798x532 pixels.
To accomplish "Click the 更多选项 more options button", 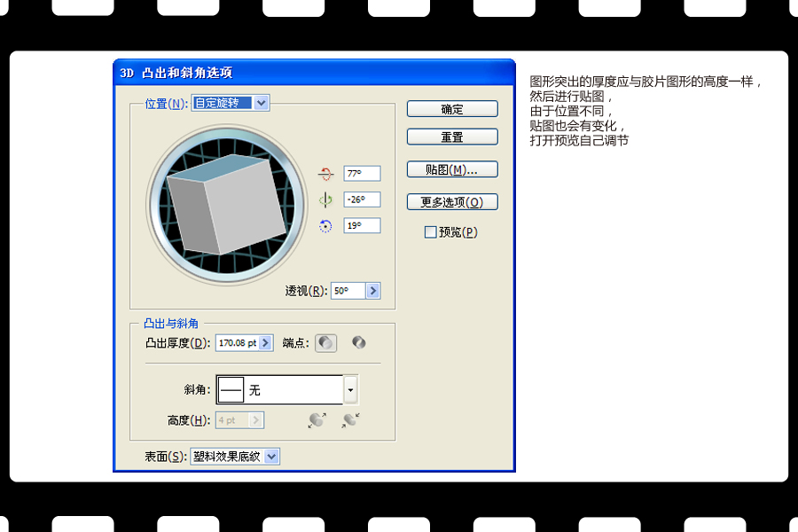I will [x=452, y=201].
